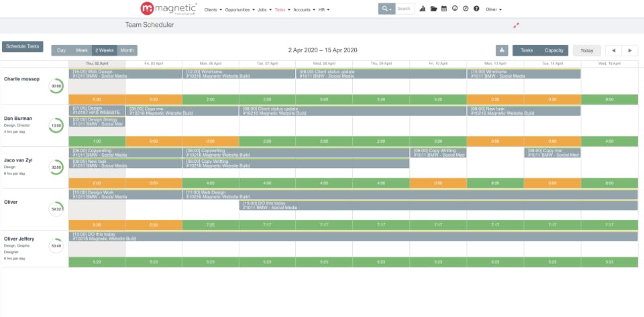Switch view to Tasks
Viewport: 644px width, 317px height.
click(x=527, y=50)
